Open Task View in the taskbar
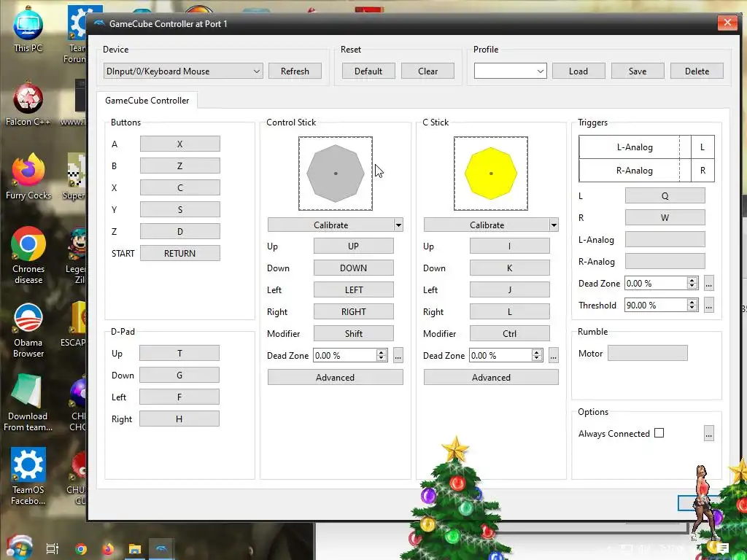 click(x=53, y=549)
